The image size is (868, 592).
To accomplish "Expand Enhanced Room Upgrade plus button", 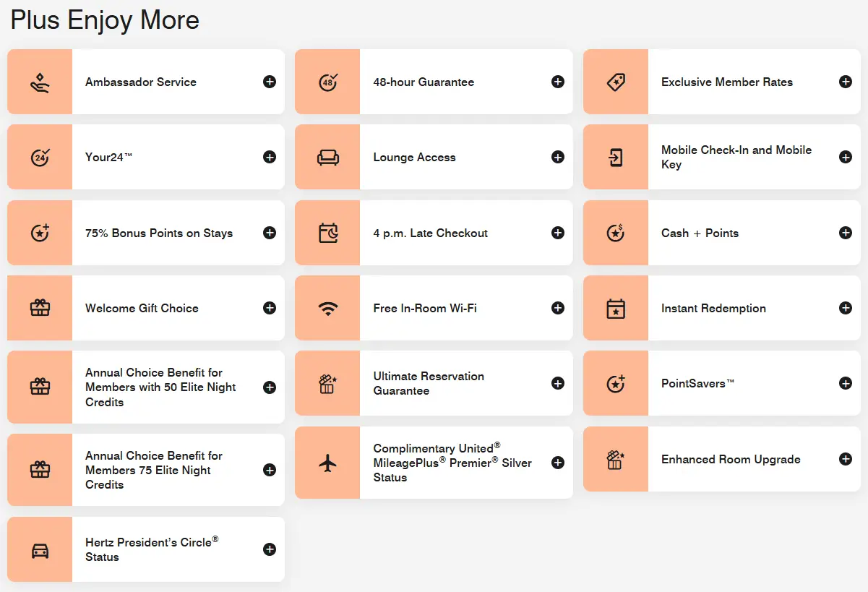I will (845, 459).
